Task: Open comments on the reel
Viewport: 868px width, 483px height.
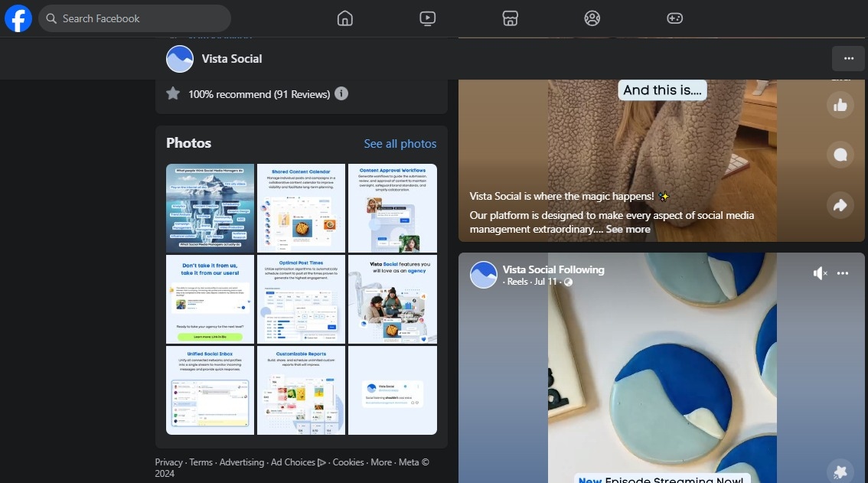Action: pyautogui.click(x=840, y=155)
